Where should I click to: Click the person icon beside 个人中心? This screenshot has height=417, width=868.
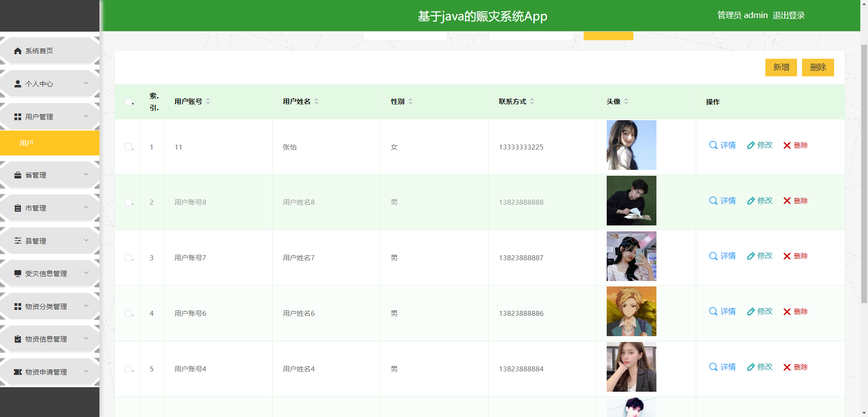(x=18, y=84)
